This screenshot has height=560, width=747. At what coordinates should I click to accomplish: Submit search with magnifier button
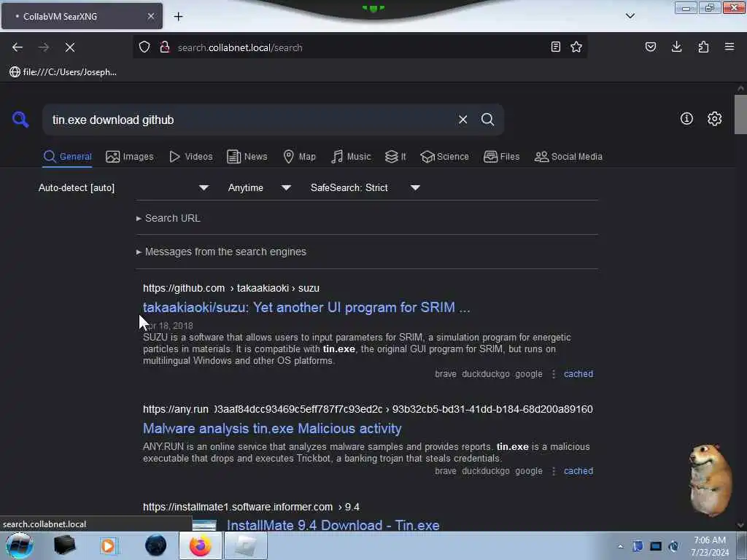click(x=487, y=120)
